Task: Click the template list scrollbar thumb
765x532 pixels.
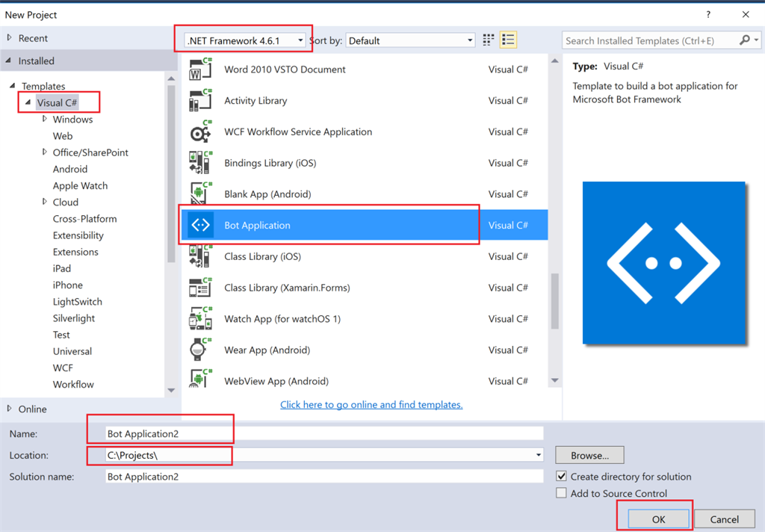Action: pos(555,301)
